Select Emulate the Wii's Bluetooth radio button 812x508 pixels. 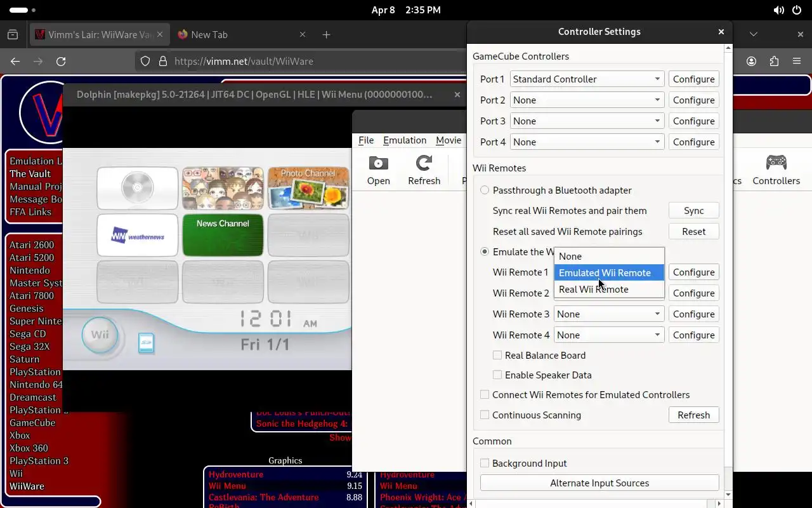(x=485, y=251)
